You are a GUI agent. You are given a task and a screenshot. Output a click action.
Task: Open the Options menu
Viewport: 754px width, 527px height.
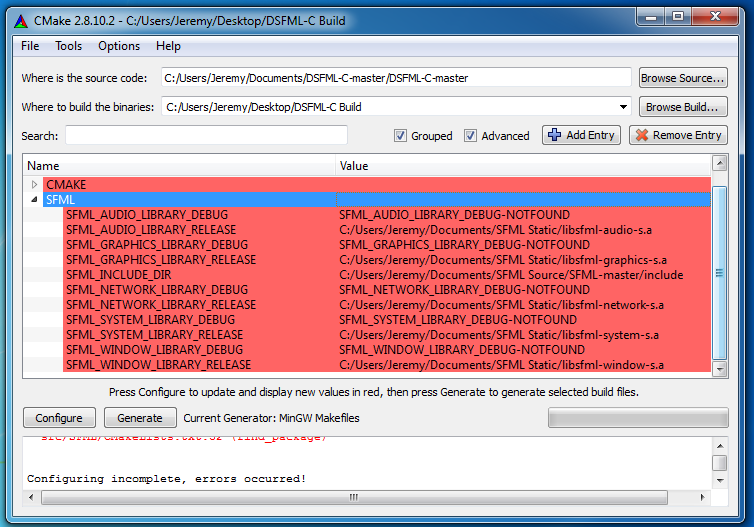(x=119, y=46)
